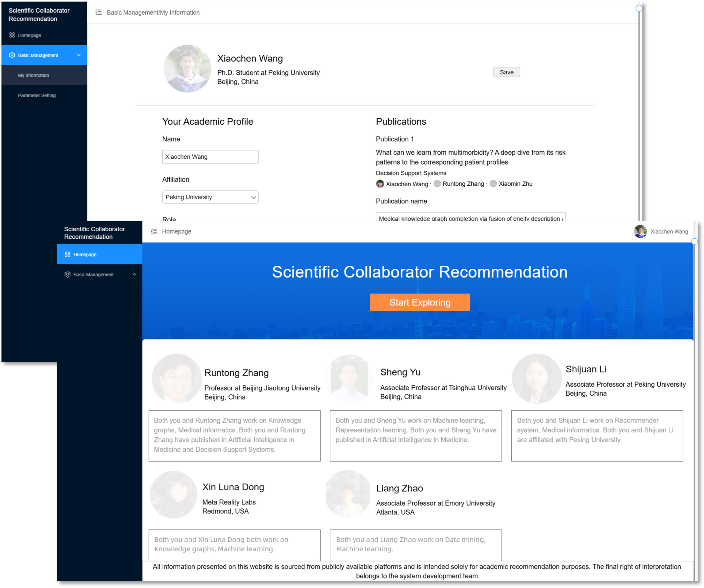704x588 pixels.
Task: Open Parameter Setting in the sidebar
Action: point(37,95)
